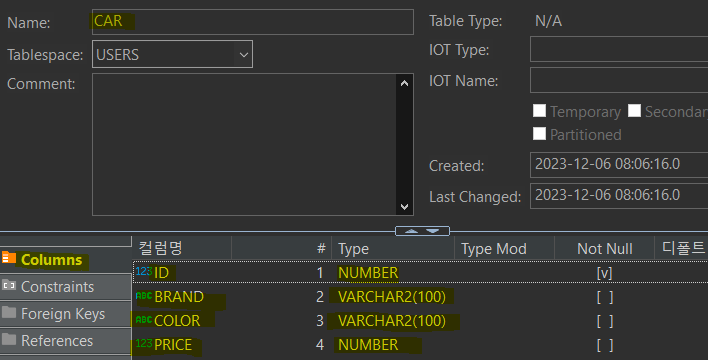This screenshot has width=708, height=360.
Task: Toggle the Temporary checkbox
Action: click(x=539, y=111)
